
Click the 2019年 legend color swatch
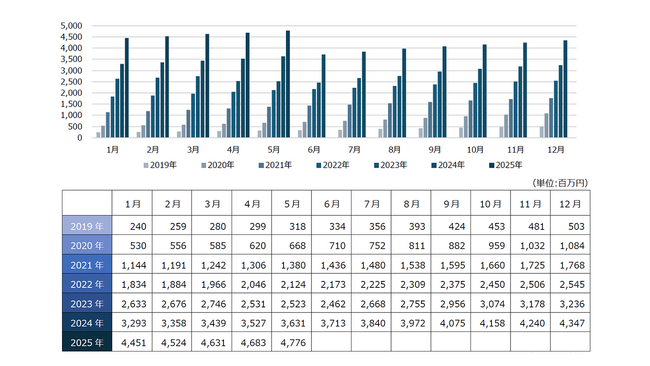pos(146,165)
